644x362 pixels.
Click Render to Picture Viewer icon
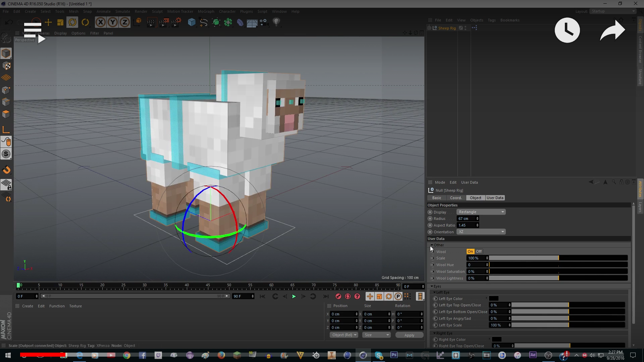click(164, 22)
